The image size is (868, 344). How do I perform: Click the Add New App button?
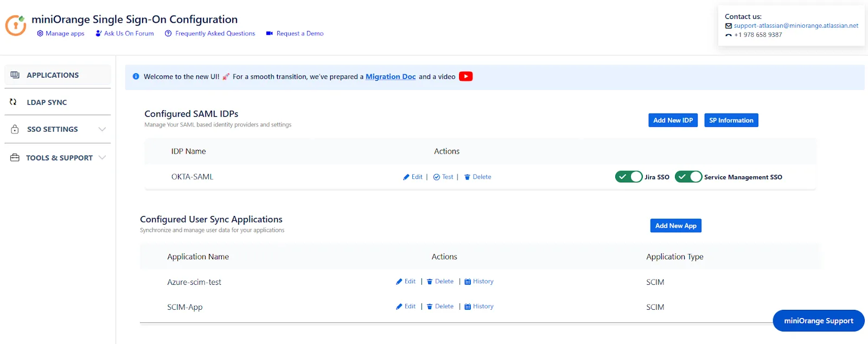click(676, 226)
